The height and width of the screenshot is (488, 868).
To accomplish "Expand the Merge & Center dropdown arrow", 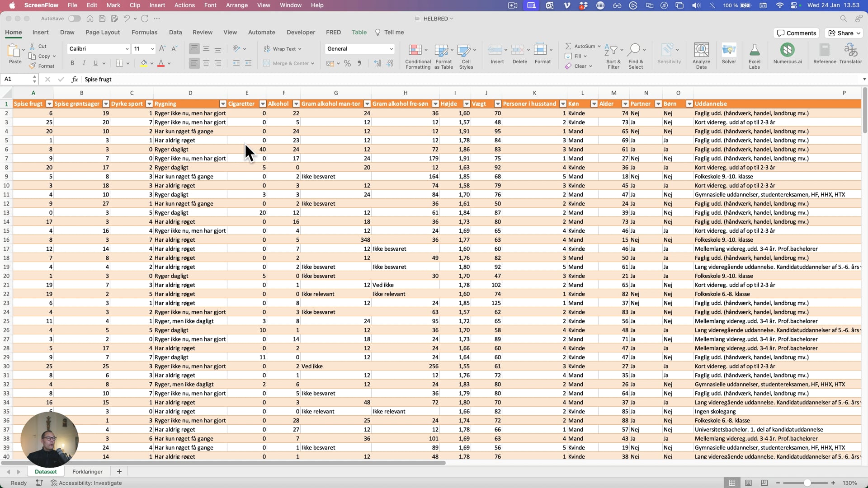I will pyautogui.click(x=312, y=64).
